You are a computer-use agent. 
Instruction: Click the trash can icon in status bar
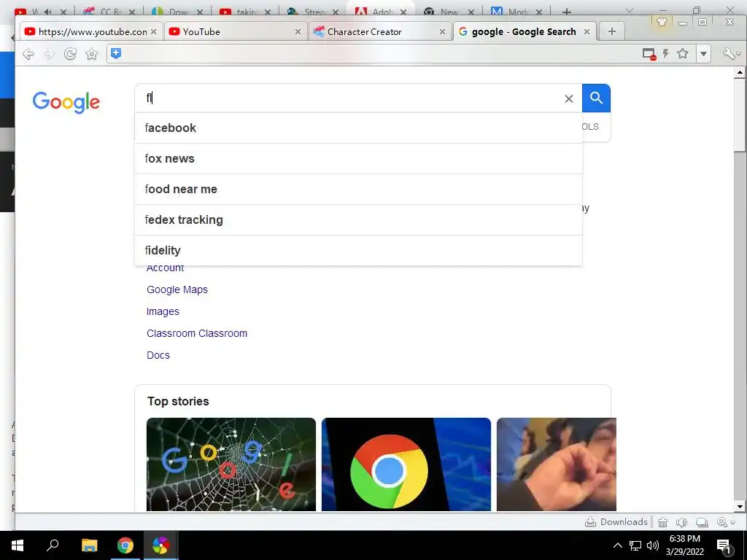pos(662,522)
